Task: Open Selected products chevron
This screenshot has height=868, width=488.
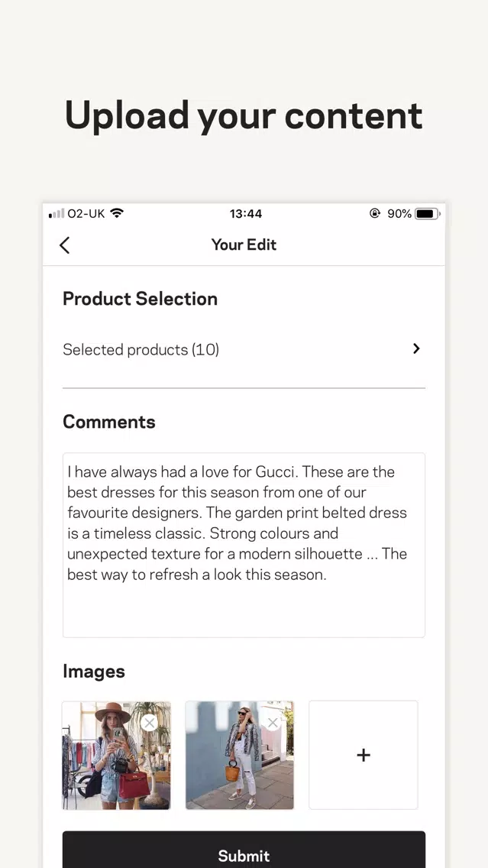Action: (x=417, y=348)
